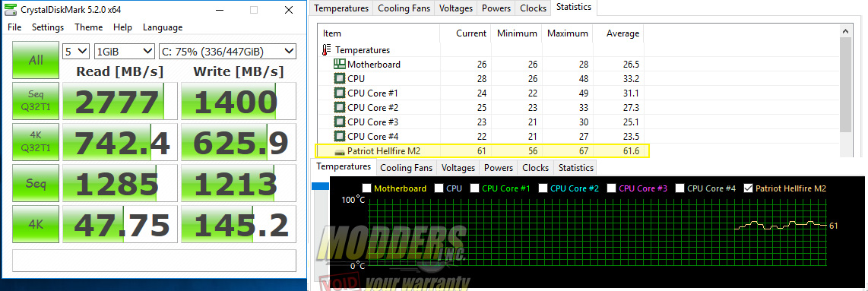Open the 1GiB test size dropdown
Screen dimensions: 868x291
click(125, 52)
